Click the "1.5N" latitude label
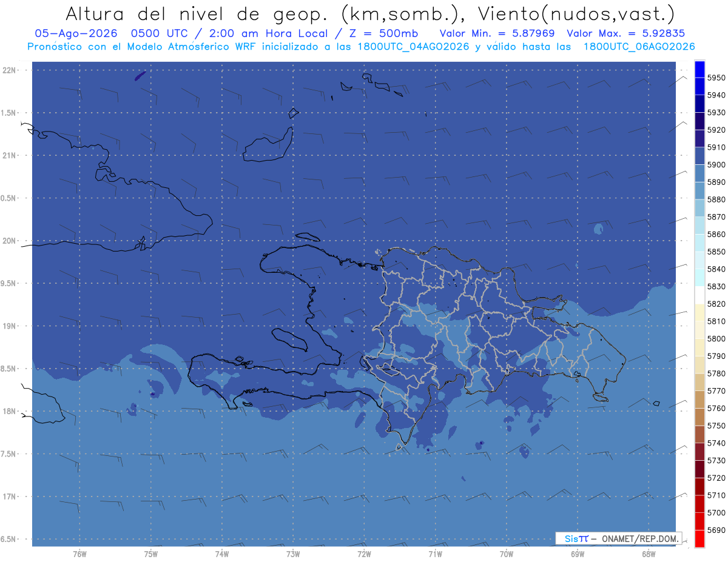 click(x=8, y=113)
